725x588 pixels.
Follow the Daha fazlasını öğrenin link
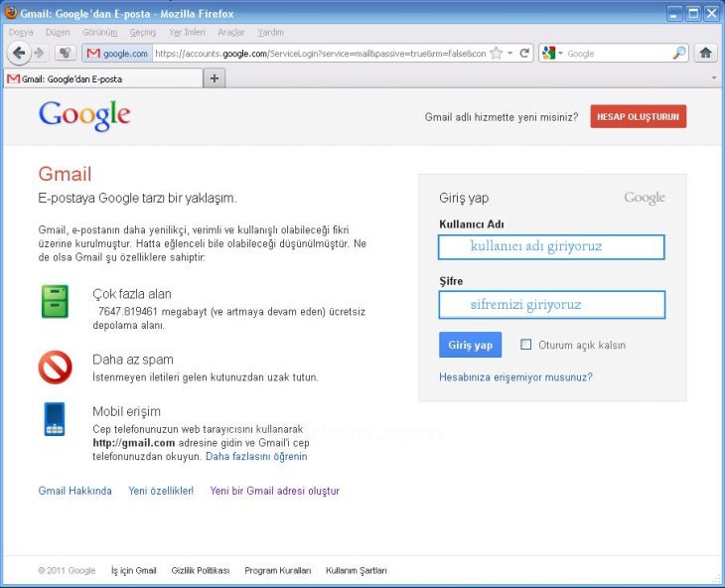click(x=256, y=456)
